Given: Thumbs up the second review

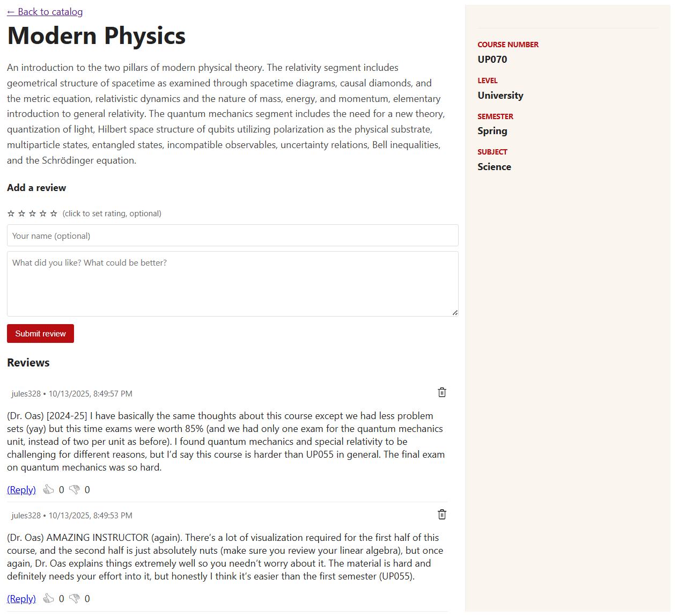Looking at the screenshot, I should (49, 598).
